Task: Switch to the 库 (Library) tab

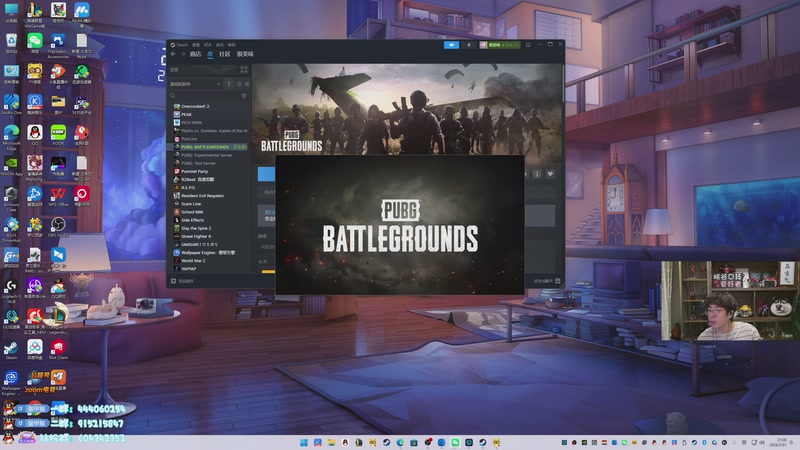Action: click(x=210, y=54)
